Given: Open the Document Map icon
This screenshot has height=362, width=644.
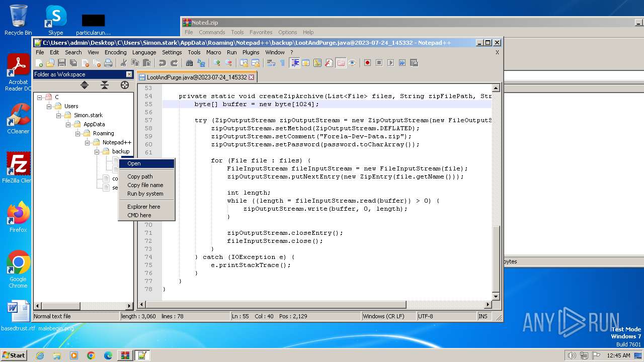Looking at the screenshot, I should 317,63.
